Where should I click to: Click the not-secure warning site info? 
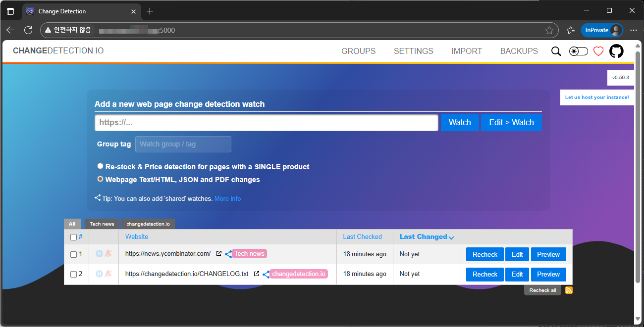tap(68, 30)
